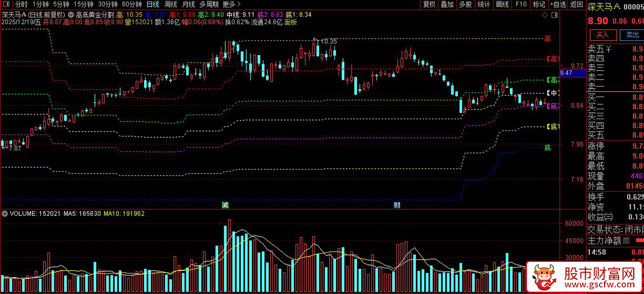The height and width of the screenshot is (294, 644).
Task: Click the 买四 order book row
Action: 615,126
